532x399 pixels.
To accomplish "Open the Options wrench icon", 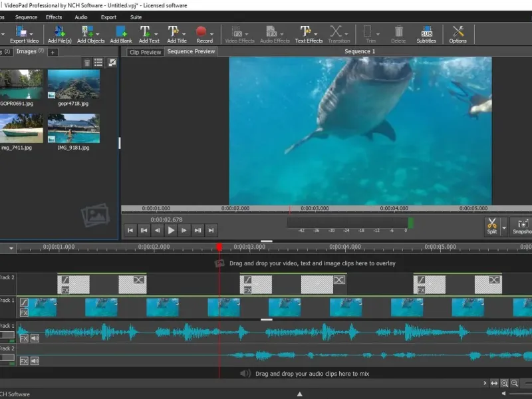I will click(x=458, y=31).
